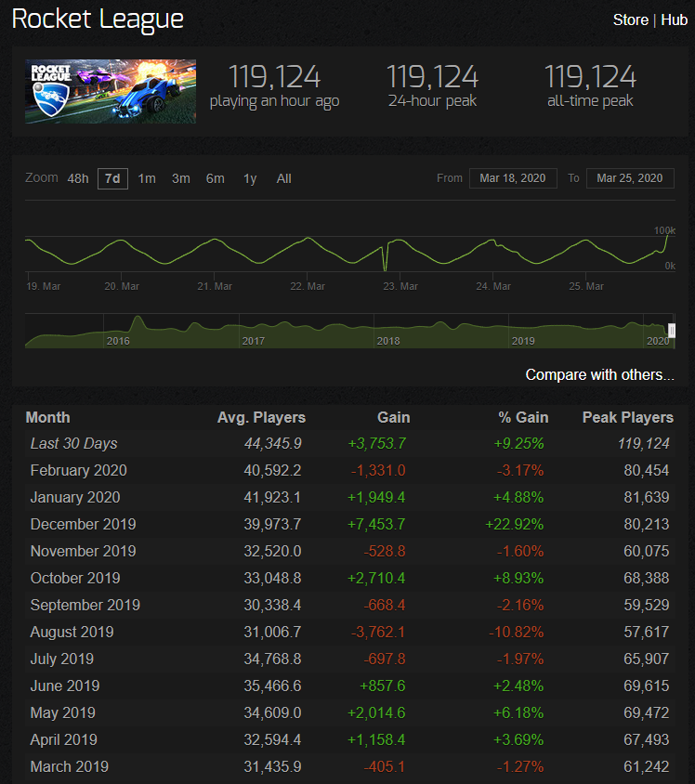Select the March 2019 row label
Image resolution: width=695 pixels, height=784 pixels.
69,766
